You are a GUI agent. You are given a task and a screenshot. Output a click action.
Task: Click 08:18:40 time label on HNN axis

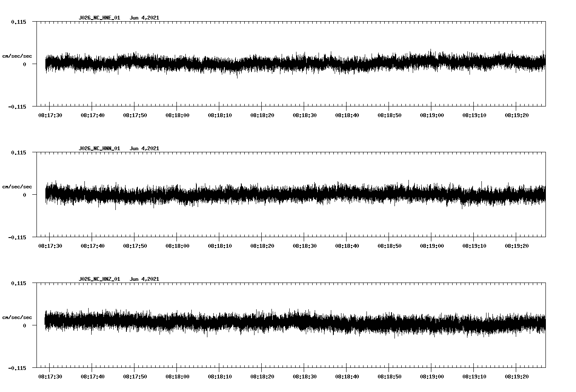coord(347,246)
